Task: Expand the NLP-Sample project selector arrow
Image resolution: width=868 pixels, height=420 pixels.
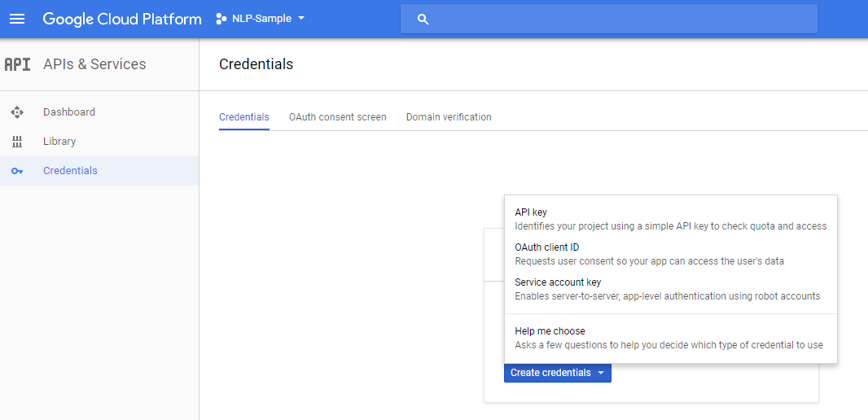Action: [x=301, y=18]
